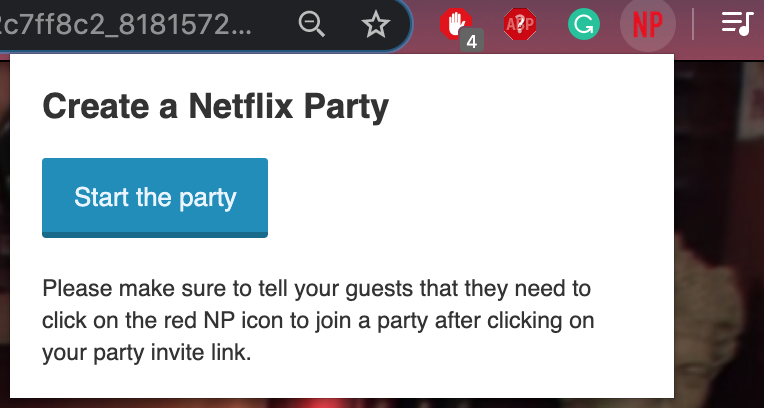This screenshot has height=408, width=764.
Task: Open the Adblock Plus ABP extension
Action: 520,24
